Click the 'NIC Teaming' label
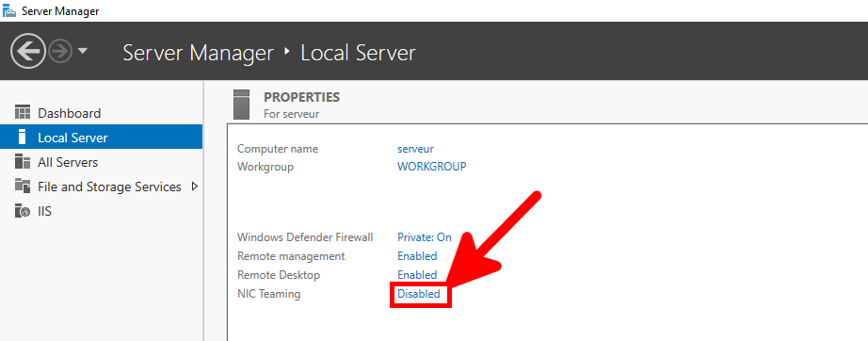868x341 pixels. point(269,294)
